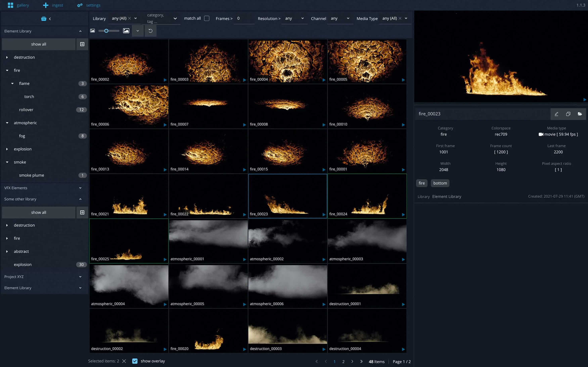Expand the destruction tree item in Element Library
Image resolution: width=588 pixels, height=367 pixels.
click(x=7, y=57)
